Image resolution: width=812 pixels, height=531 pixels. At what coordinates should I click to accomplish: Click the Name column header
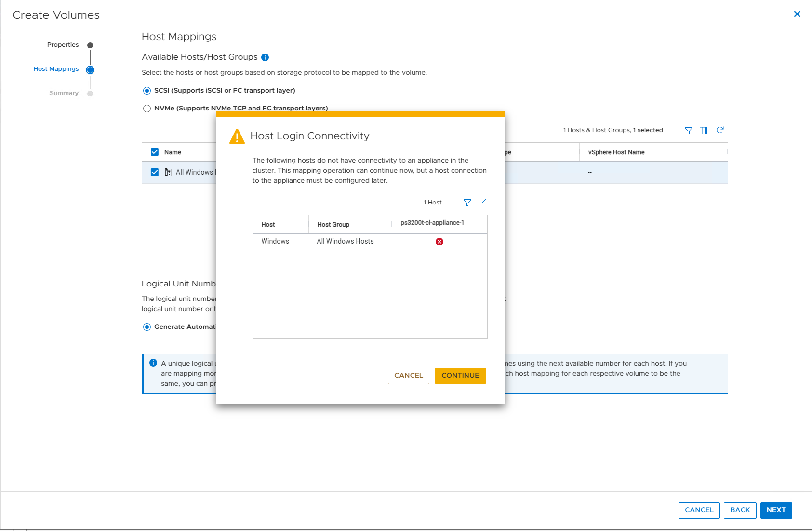coord(173,152)
